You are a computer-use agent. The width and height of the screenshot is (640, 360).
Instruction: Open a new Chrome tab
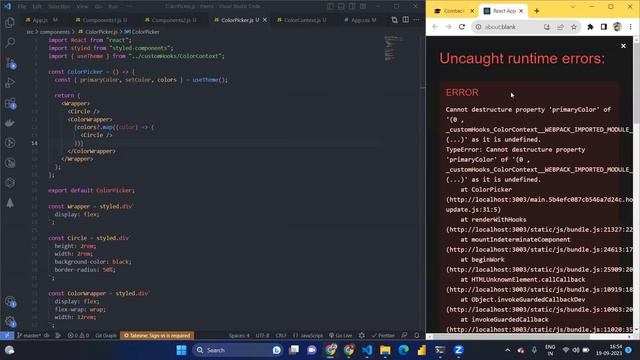[537, 11]
